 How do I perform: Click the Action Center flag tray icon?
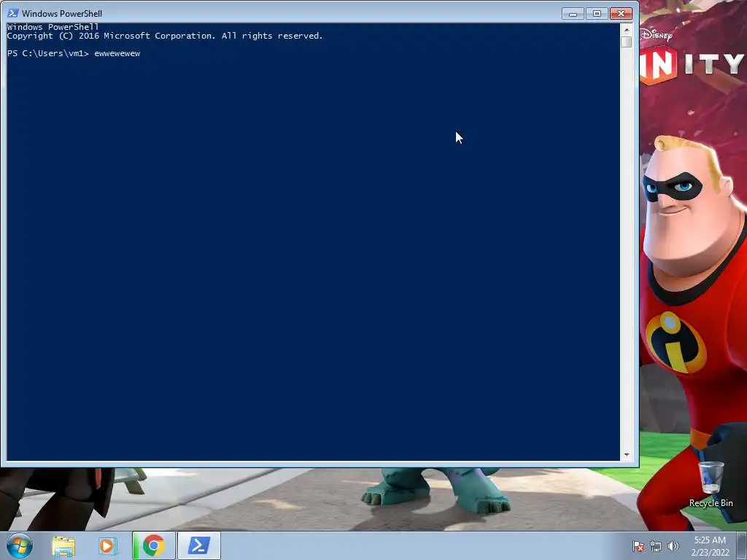pos(638,546)
